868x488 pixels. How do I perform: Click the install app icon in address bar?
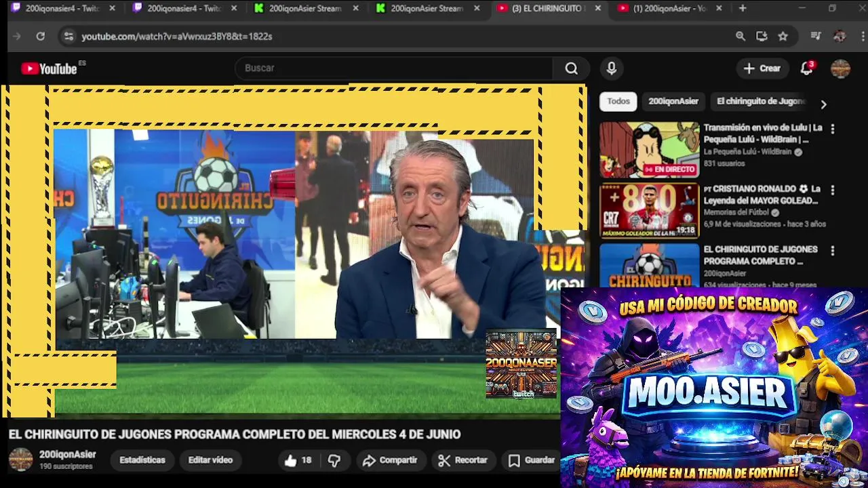coord(762,36)
